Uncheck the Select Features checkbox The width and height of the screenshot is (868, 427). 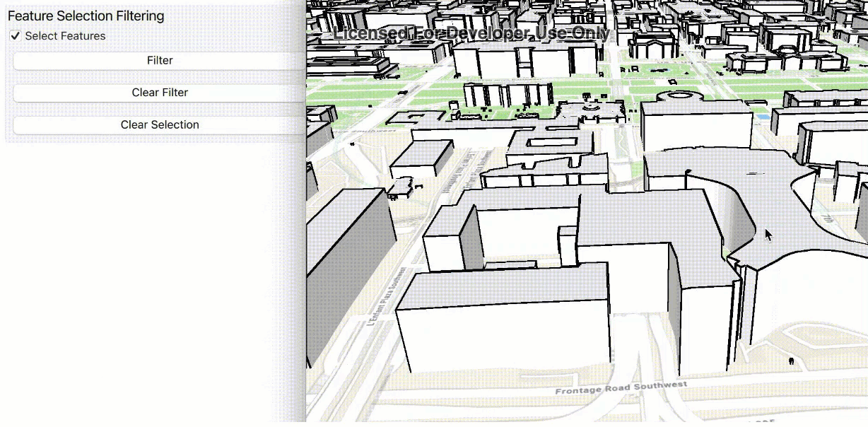(15, 36)
